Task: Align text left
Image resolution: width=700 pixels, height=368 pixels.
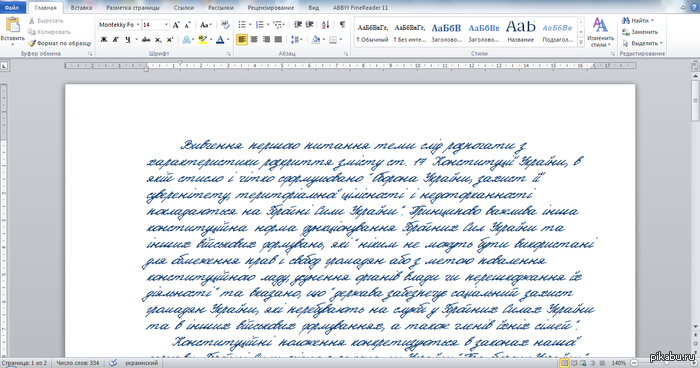Action: click(x=242, y=40)
